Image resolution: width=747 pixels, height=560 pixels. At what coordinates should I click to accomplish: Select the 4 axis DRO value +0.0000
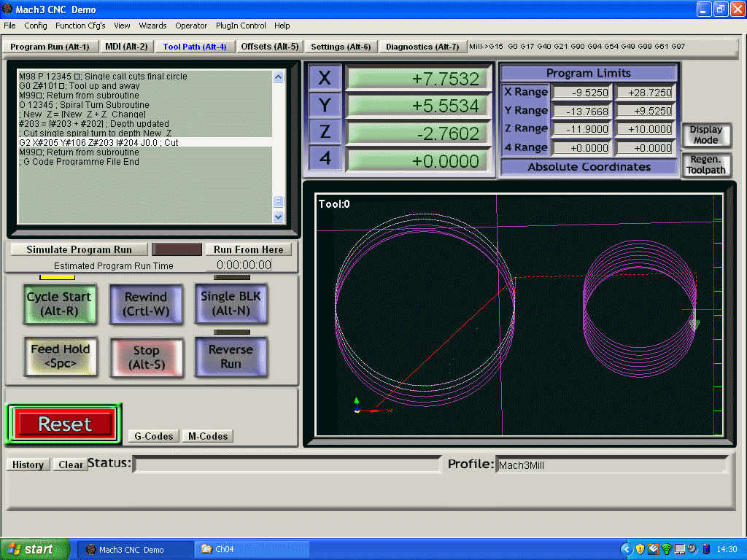click(x=418, y=161)
